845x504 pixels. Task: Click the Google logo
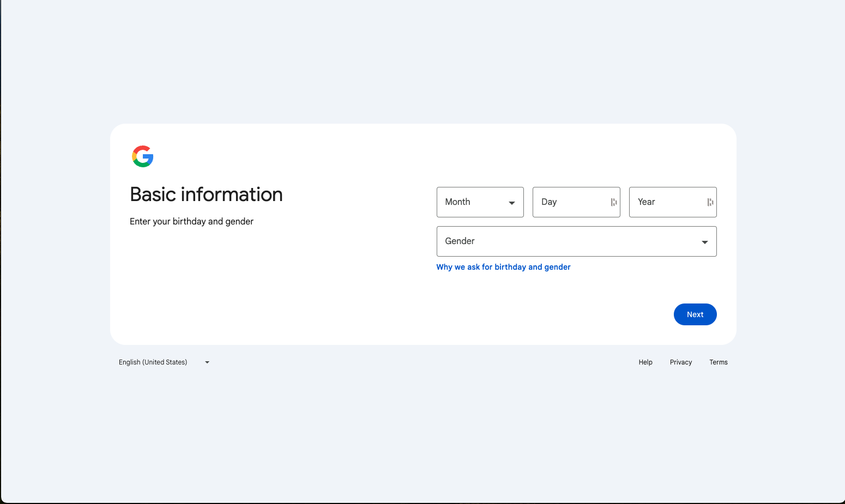pos(143,156)
